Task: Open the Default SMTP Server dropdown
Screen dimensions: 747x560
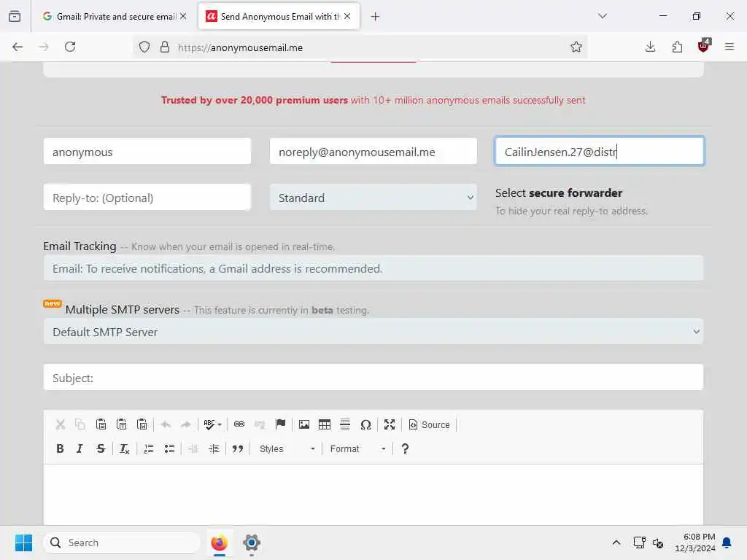Action: [373, 332]
